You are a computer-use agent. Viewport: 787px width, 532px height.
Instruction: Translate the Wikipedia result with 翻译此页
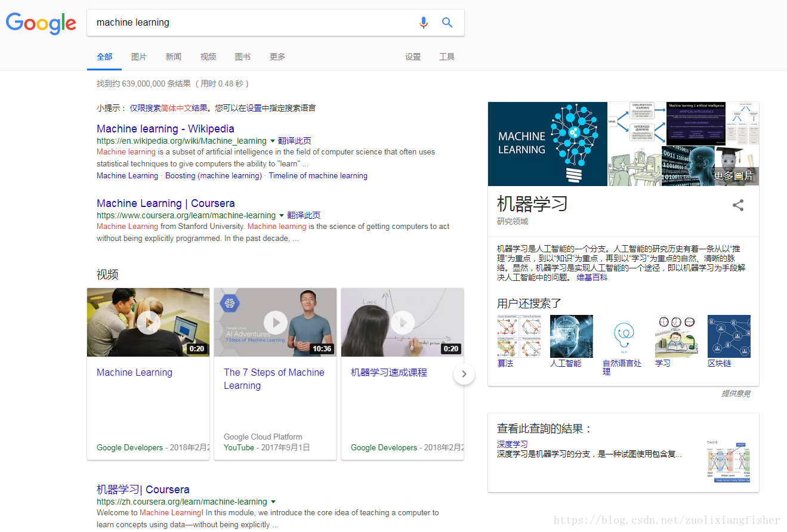pos(295,141)
